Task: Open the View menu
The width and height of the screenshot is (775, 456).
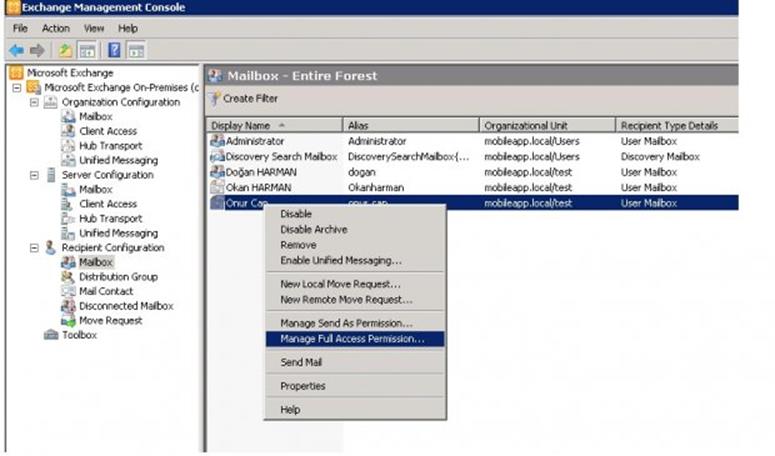Action: pyautogui.click(x=93, y=28)
